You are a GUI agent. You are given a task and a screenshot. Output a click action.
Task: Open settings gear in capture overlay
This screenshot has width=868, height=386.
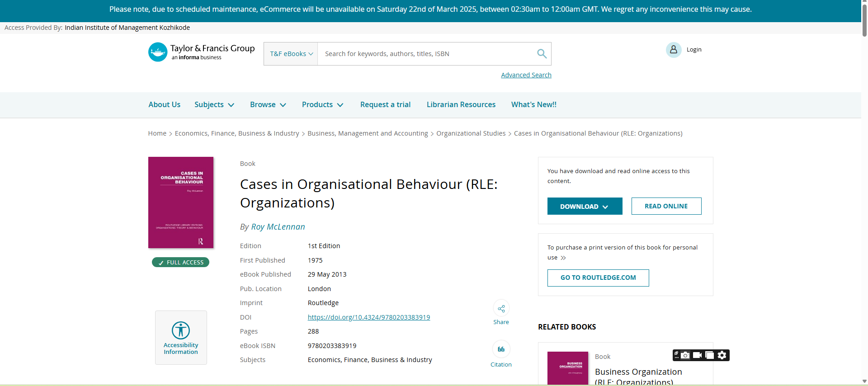coord(722,355)
